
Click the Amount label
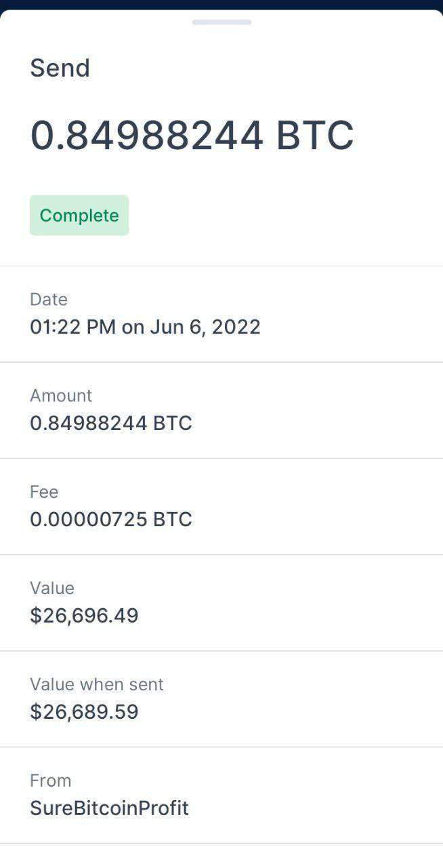point(61,395)
